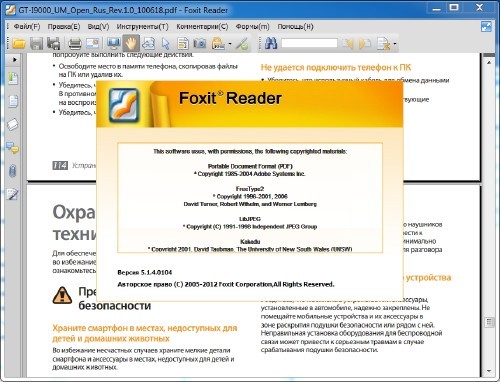This screenshot has height=382, width=500.
Task: Close the Foxit Reader window
Action: [x=479, y=7]
